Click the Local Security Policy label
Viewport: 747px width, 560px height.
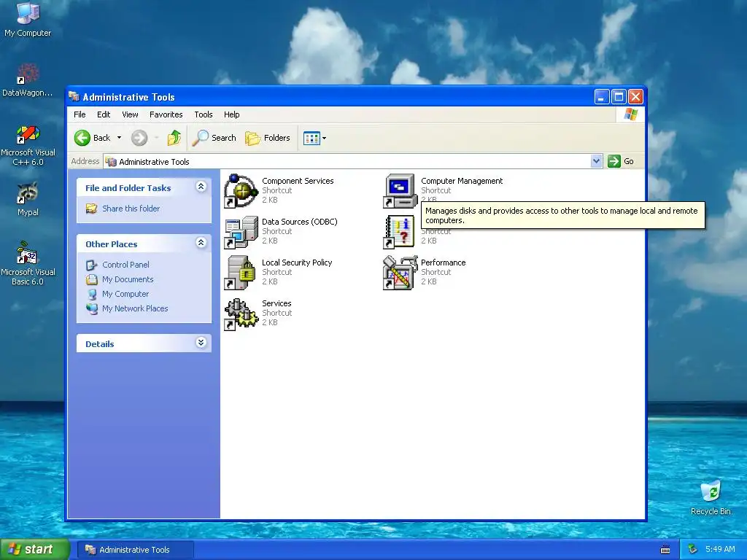coord(297,262)
